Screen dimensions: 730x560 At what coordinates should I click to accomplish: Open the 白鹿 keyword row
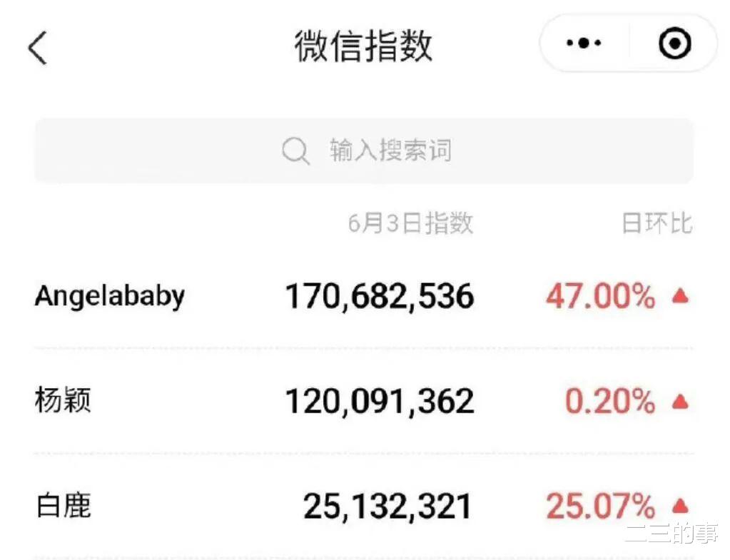[x=364, y=506]
